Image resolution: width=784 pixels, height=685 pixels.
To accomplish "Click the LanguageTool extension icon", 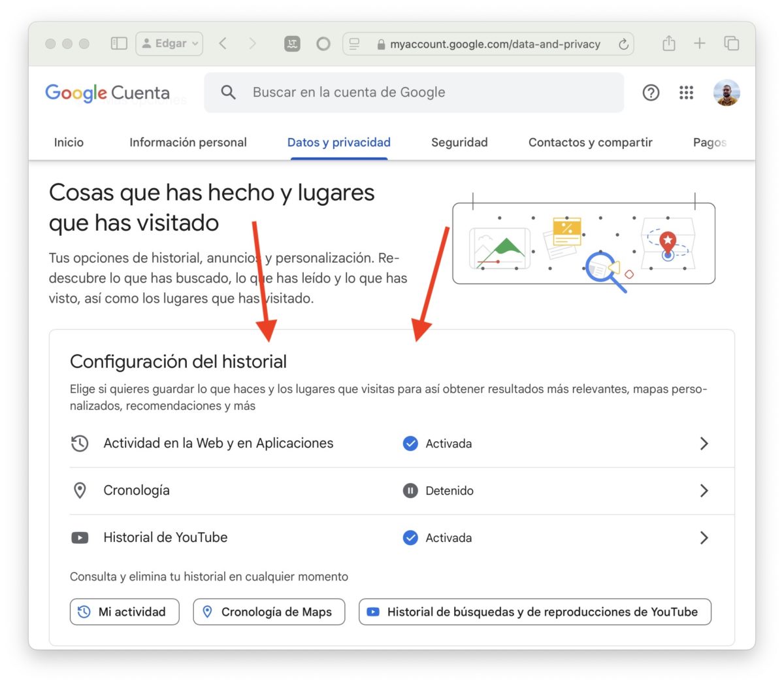I will (292, 44).
